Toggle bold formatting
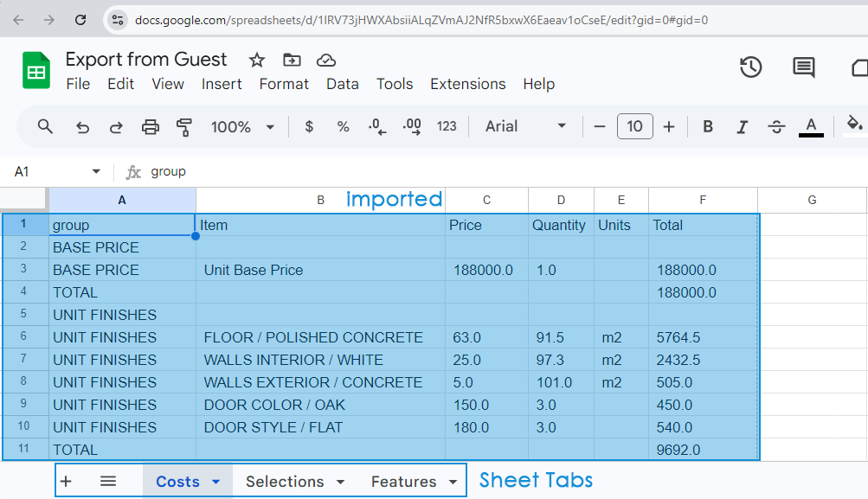The width and height of the screenshot is (868, 499). 708,127
